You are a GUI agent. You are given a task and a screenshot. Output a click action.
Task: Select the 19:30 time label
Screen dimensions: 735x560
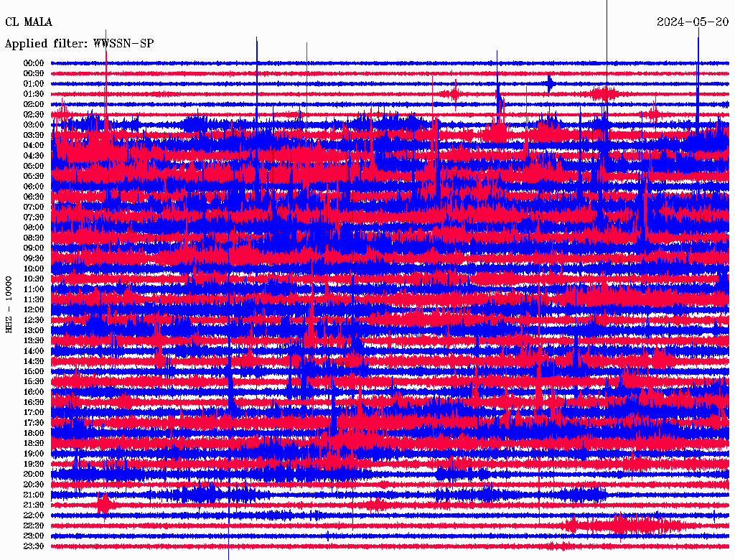pos(34,465)
